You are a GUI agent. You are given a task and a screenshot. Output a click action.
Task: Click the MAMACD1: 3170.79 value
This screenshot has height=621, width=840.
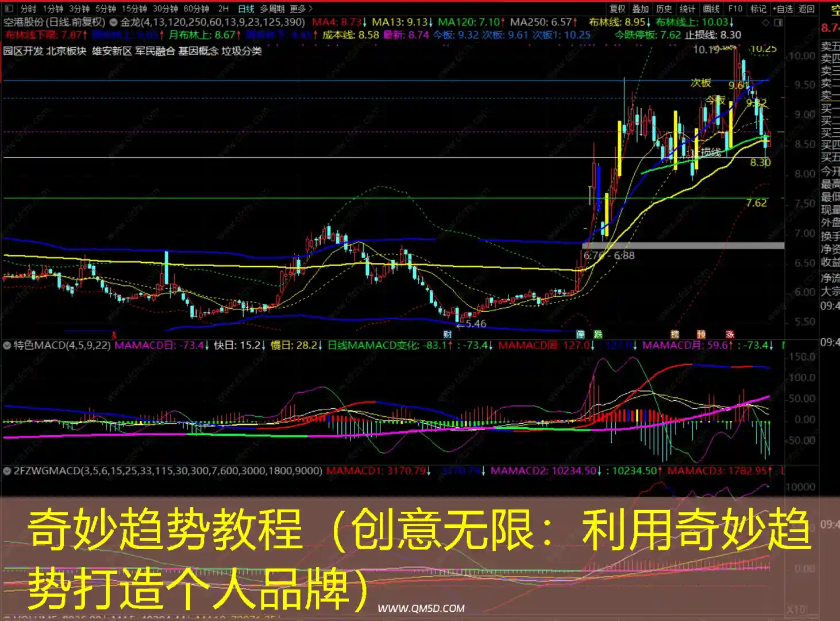point(379,470)
